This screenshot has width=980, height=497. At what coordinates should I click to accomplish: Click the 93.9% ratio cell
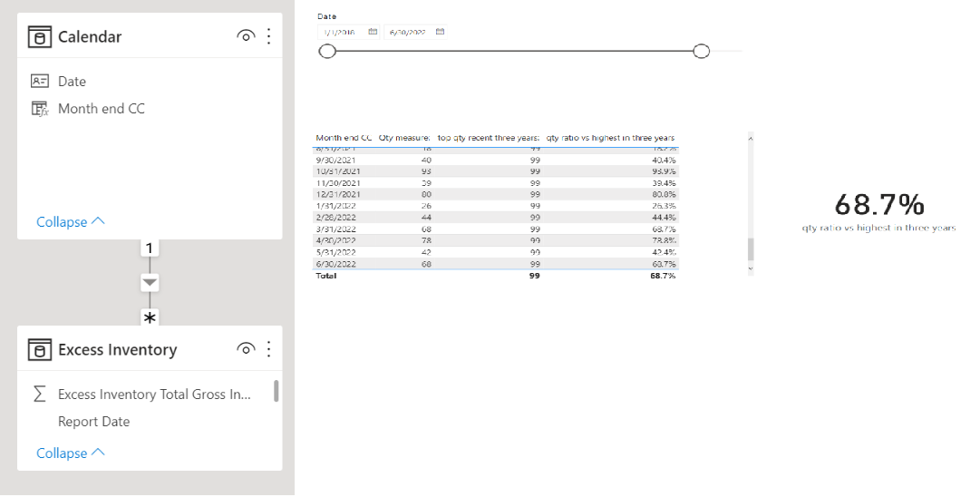tap(664, 171)
